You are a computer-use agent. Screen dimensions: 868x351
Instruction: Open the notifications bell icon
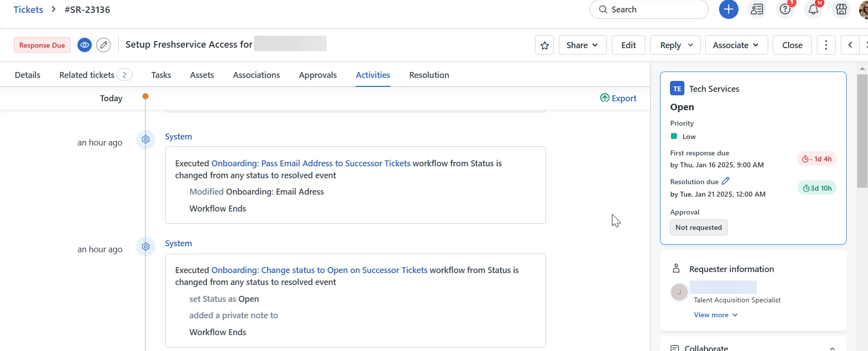click(813, 9)
